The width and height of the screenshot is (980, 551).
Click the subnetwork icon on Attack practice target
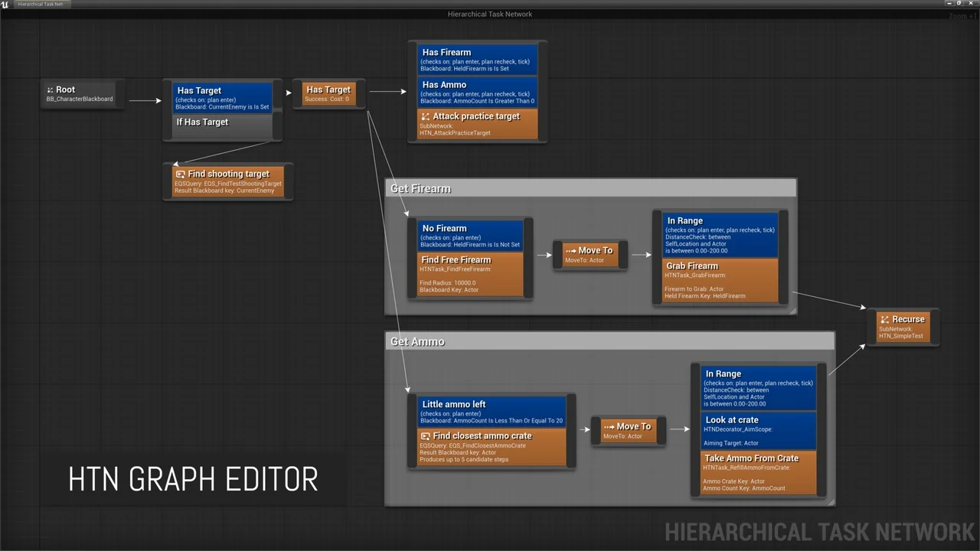click(426, 117)
